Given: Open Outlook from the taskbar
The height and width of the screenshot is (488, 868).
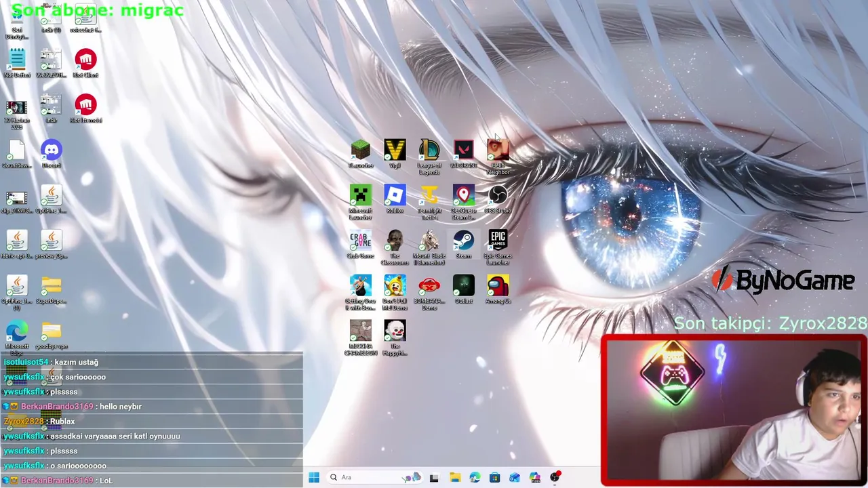Looking at the screenshot, I should (x=515, y=477).
